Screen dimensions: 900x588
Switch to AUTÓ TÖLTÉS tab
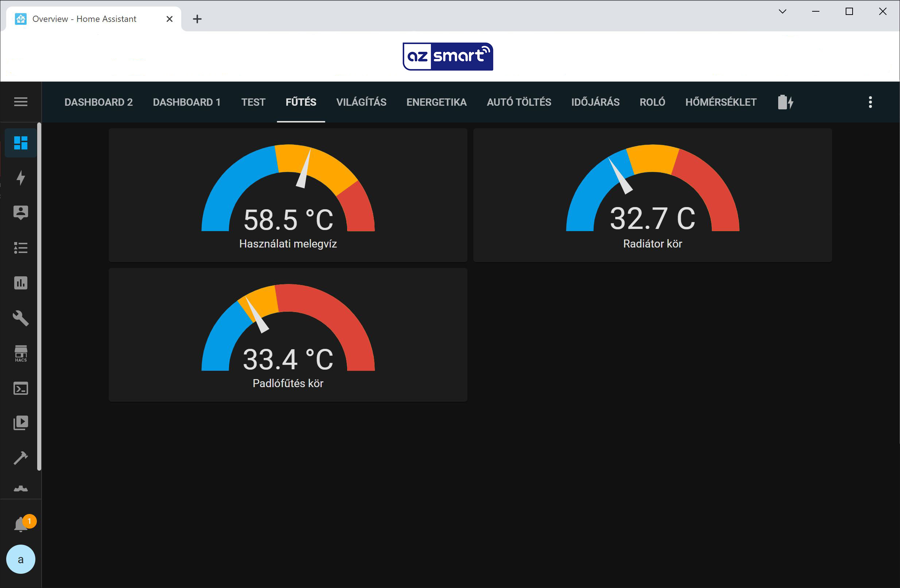click(519, 102)
